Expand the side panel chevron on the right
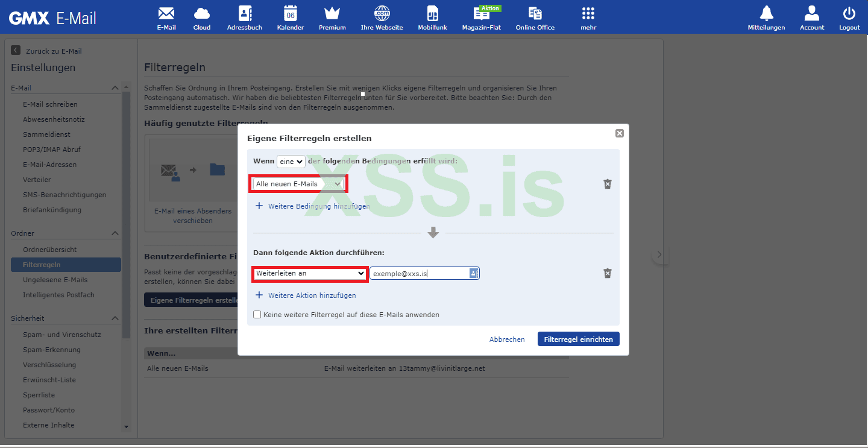The image size is (868, 448). click(659, 254)
